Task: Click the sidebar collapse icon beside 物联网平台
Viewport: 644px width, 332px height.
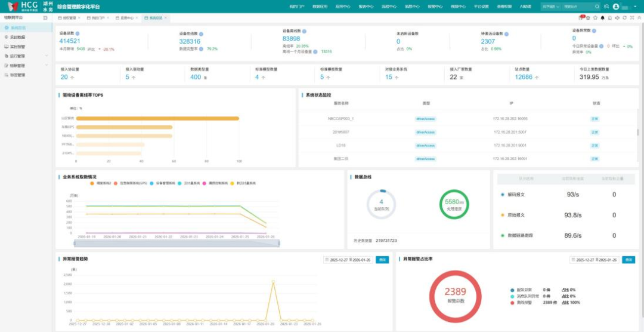Action: tap(45, 18)
